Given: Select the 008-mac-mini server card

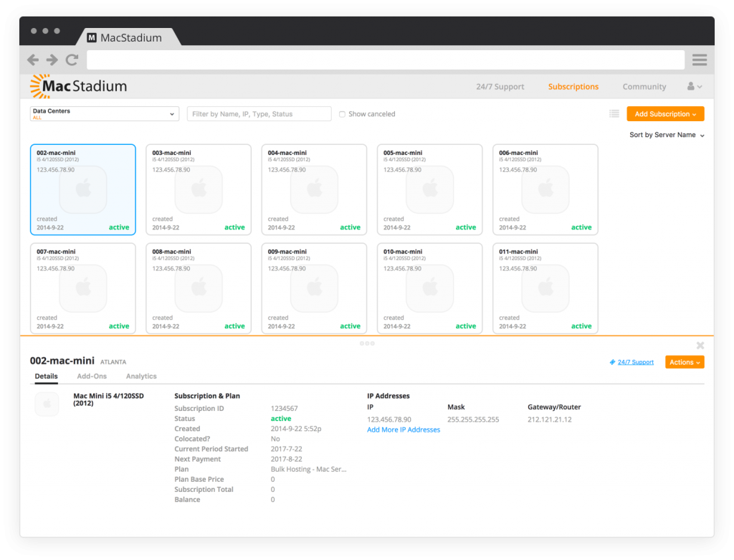Looking at the screenshot, I should (199, 288).
